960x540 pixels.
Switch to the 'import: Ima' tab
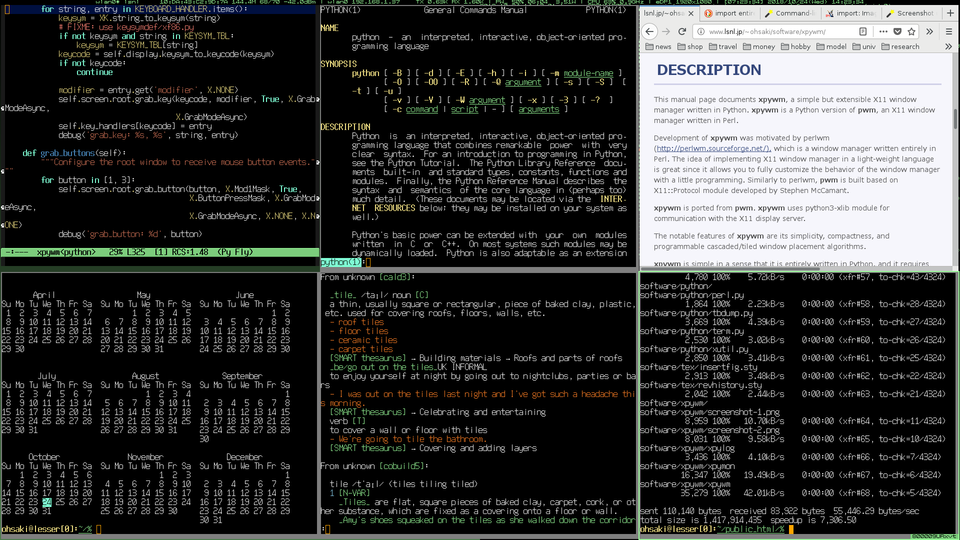(x=850, y=13)
